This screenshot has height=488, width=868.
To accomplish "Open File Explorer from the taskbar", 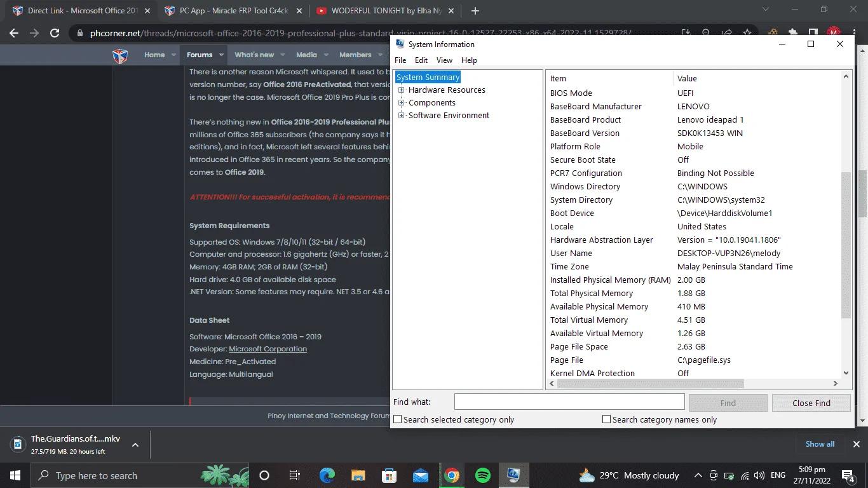I will point(358,475).
